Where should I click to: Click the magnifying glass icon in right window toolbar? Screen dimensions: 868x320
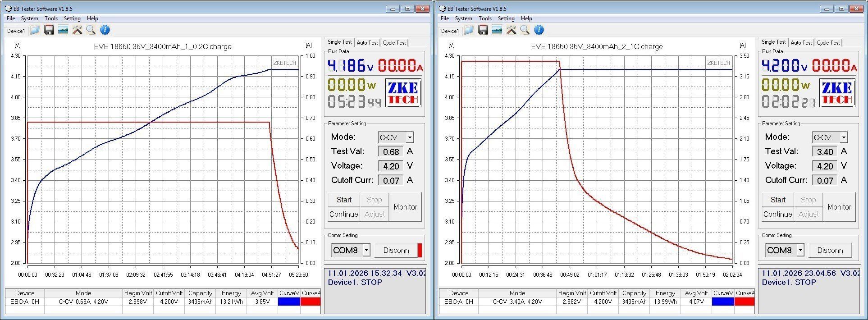coord(525,30)
